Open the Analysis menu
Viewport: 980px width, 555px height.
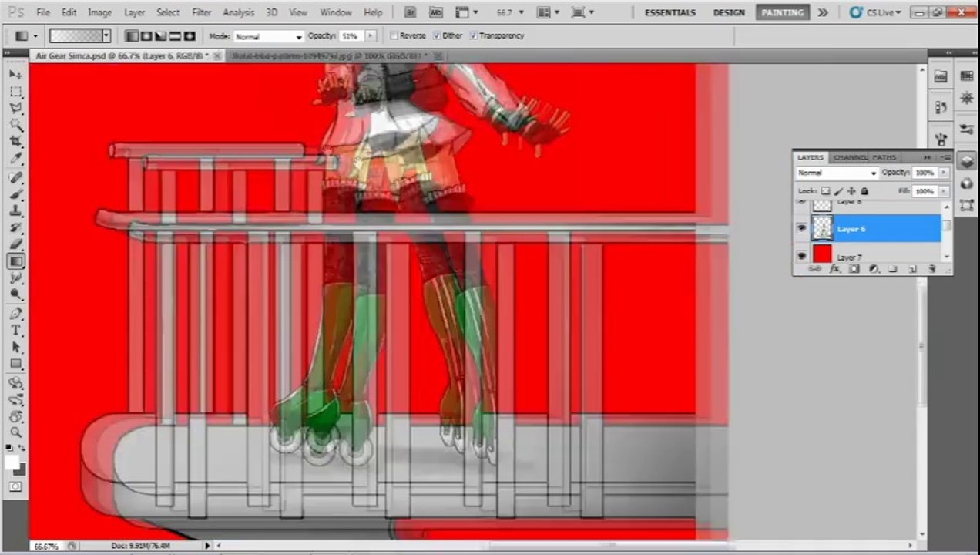coord(239,13)
